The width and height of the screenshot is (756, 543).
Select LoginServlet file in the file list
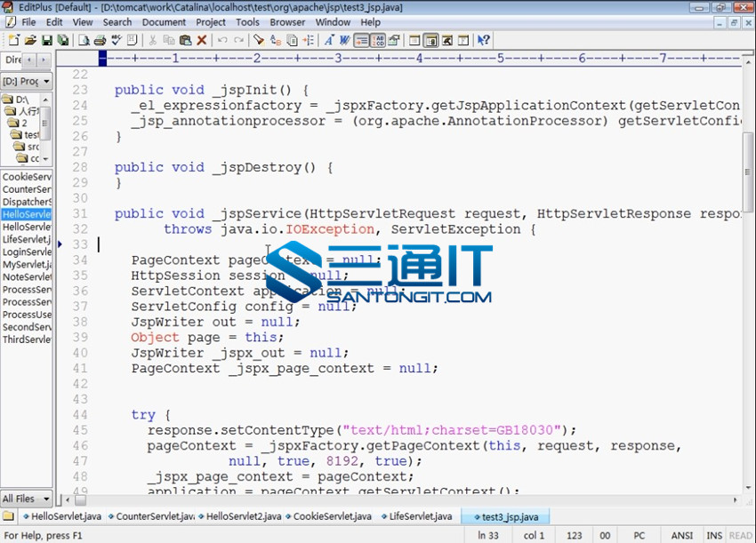coord(27,252)
